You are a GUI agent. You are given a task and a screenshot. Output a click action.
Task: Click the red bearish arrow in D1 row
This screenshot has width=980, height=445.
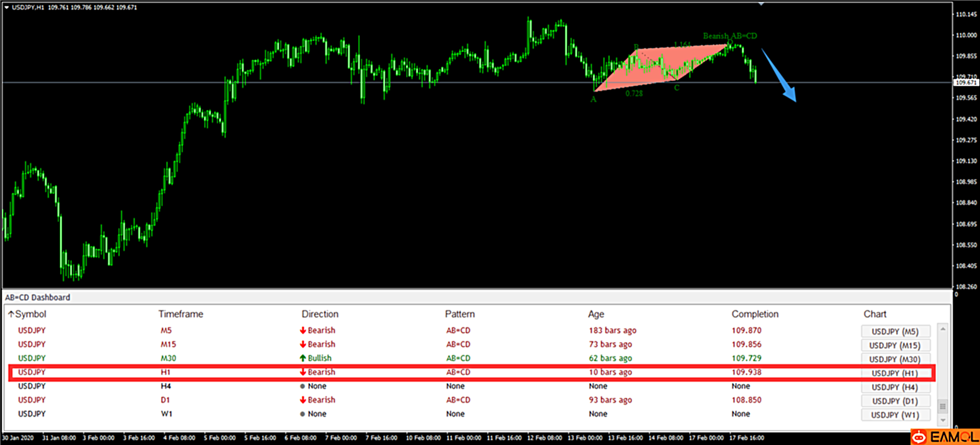click(303, 400)
